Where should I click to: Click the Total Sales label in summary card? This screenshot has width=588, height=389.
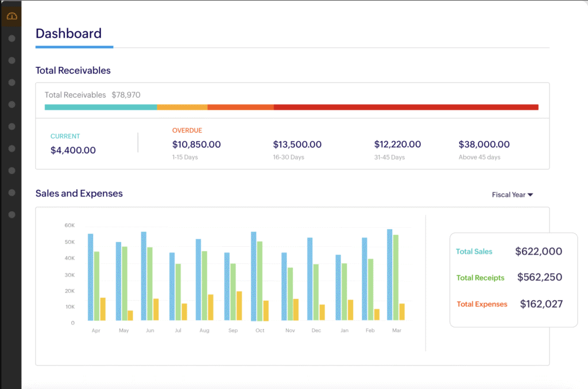pyautogui.click(x=474, y=251)
